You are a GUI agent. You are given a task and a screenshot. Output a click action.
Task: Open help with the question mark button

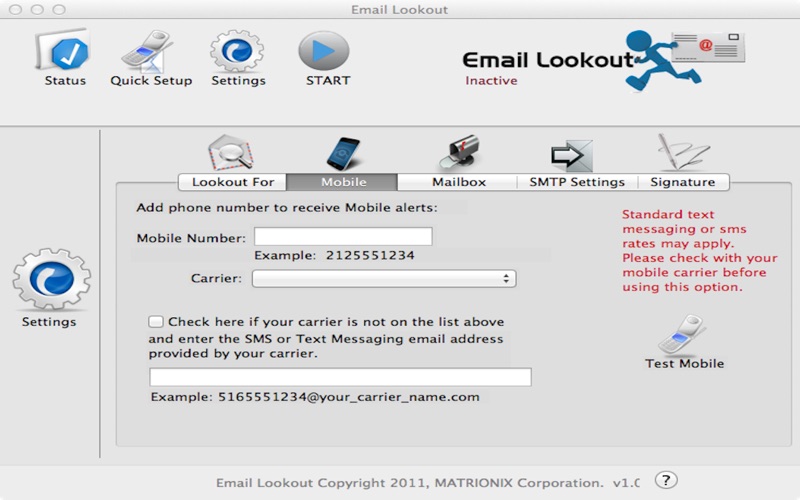click(x=666, y=480)
